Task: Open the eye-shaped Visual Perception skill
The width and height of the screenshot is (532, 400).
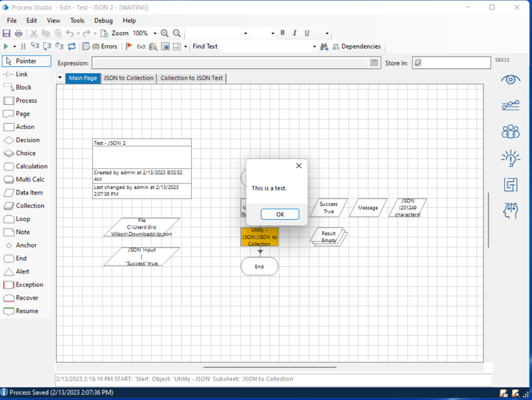Action: pyautogui.click(x=511, y=79)
